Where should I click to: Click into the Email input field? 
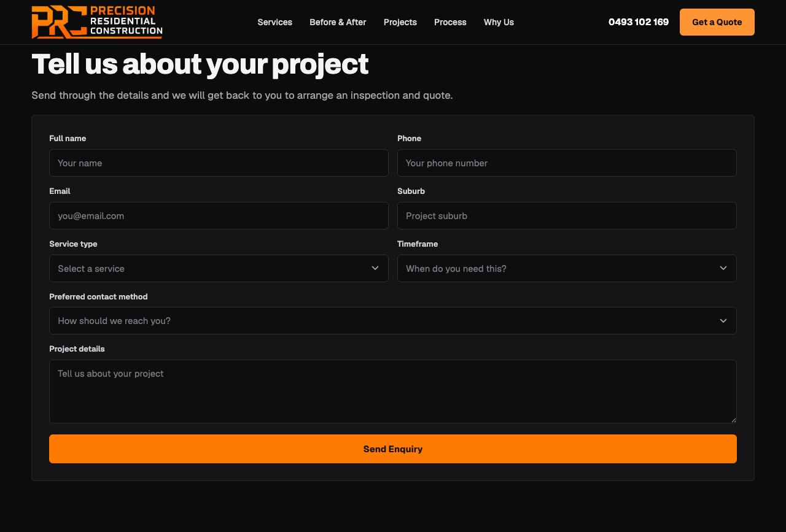(x=219, y=216)
